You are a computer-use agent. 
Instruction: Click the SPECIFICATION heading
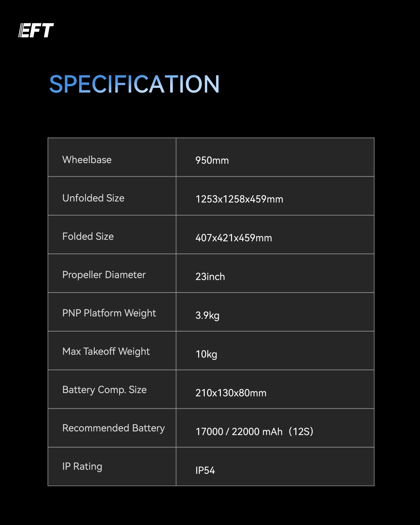click(134, 84)
